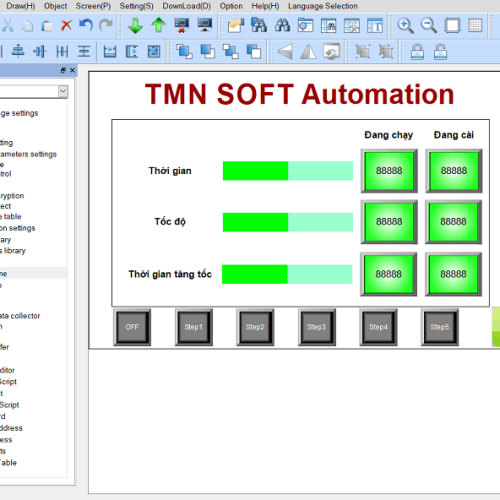Click the green down arrow download icon
The height and width of the screenshot is (500, 500).
135,26
